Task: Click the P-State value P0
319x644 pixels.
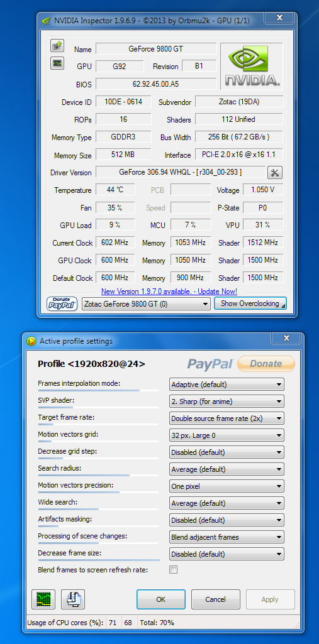Action: (262, 207)
